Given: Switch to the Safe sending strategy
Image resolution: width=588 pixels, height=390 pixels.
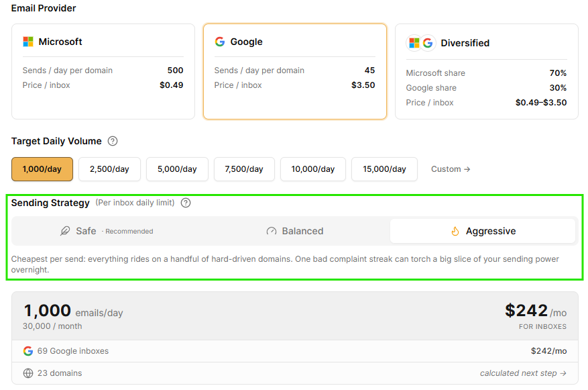Looking at the screenshot, I should (107, 231).
